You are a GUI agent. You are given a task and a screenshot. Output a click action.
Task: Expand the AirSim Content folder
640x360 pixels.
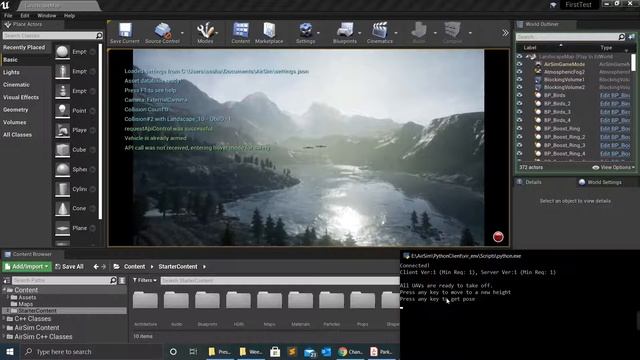point(4,327)
